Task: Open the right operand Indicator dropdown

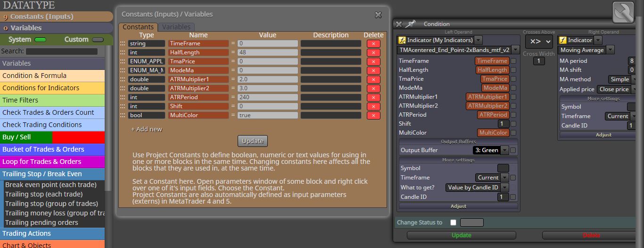Action: 598,40
